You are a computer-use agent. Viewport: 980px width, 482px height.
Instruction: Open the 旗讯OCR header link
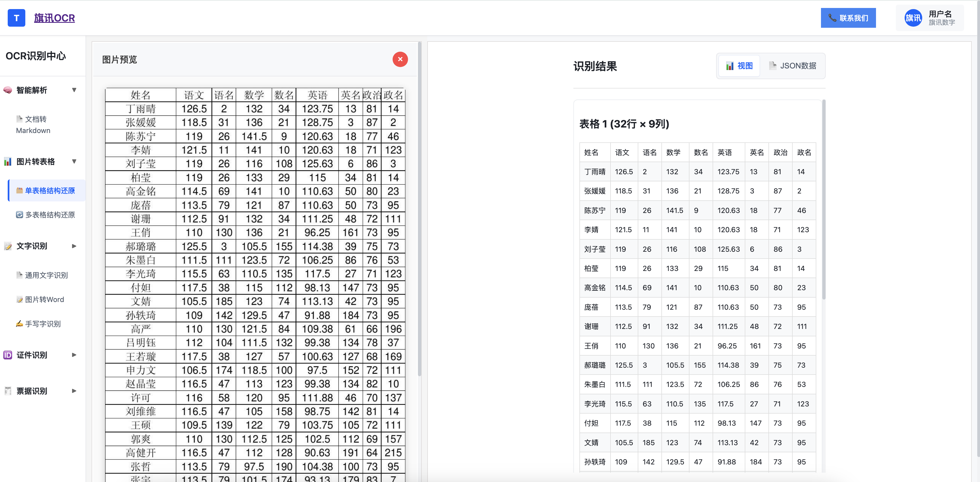click(x=54, y=18)
